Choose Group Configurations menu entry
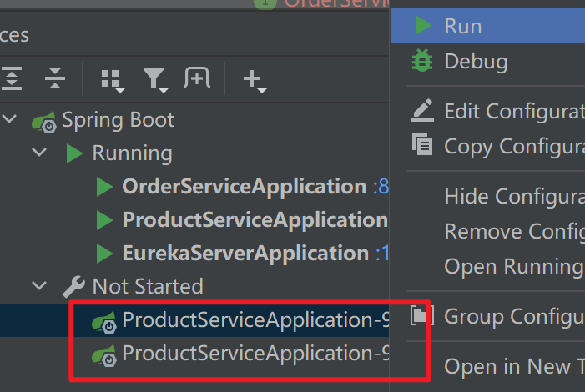Screen dimensions: 585x392 pyautogui.click(x=487, y=316)
